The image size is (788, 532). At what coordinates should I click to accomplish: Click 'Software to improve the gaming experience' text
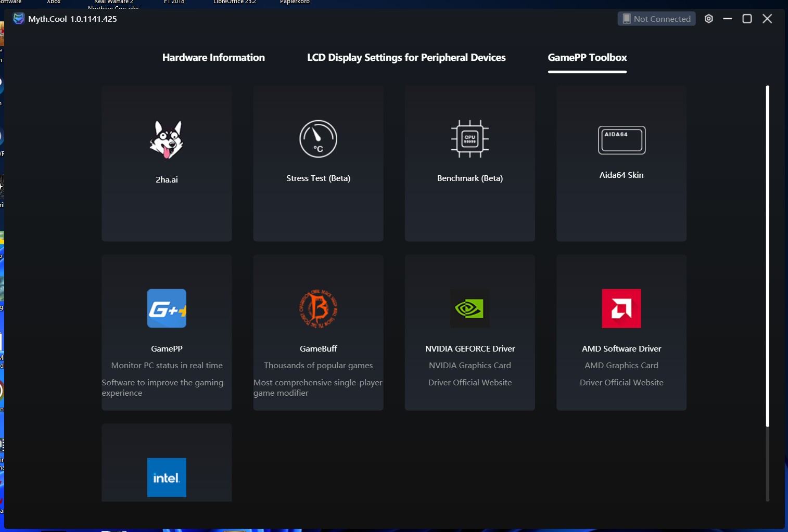tap(162, 387)
